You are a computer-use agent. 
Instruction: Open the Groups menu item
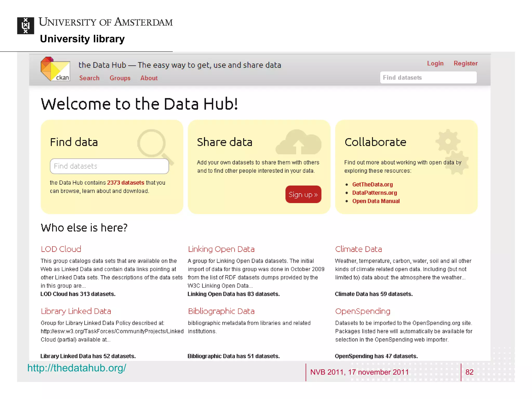[120, 78]
